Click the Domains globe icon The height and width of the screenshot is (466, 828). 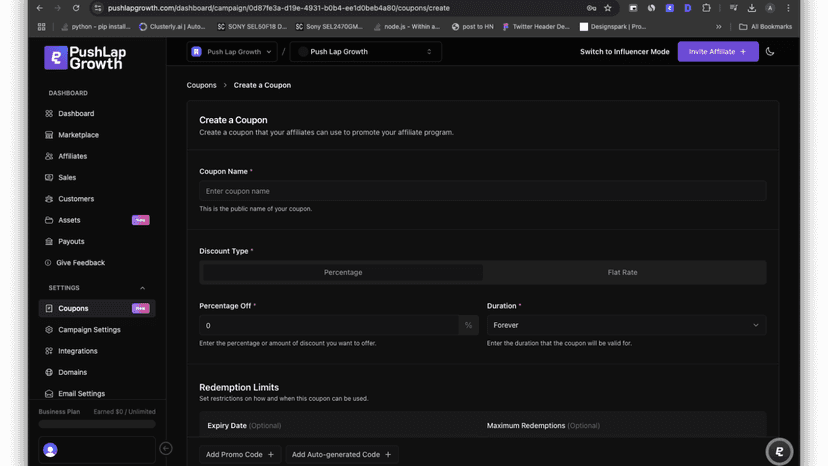(x=49, y=372)
